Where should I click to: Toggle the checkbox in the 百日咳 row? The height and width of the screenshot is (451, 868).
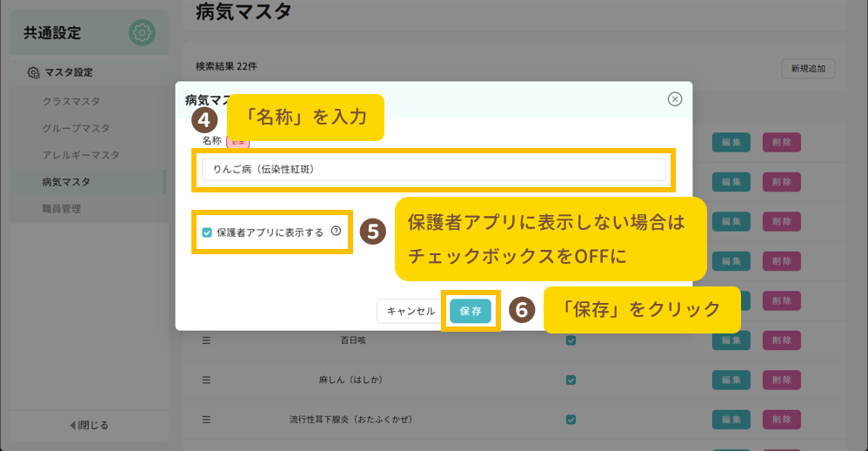571,340
